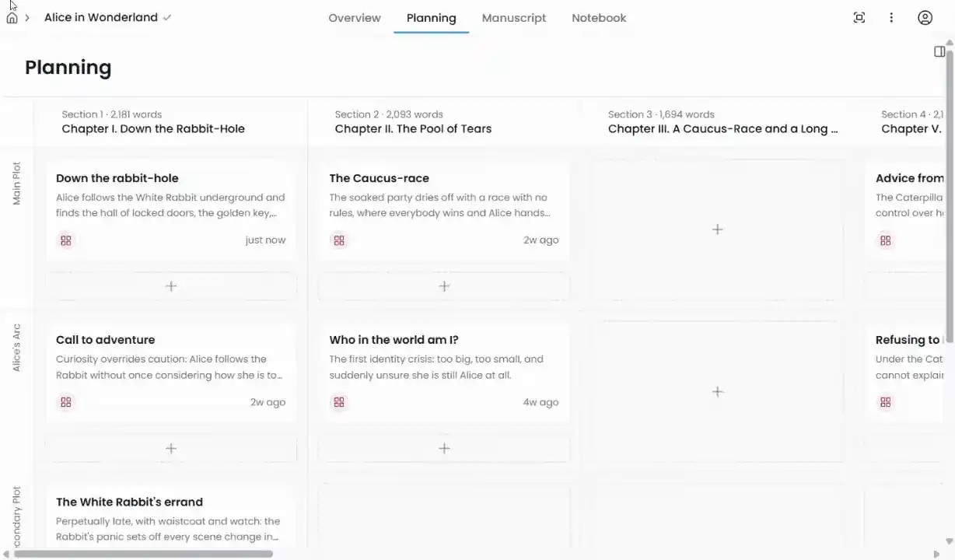Switch to the Overview tab
955x560 pixels.
pyautogui.click(x=355, y=18)
